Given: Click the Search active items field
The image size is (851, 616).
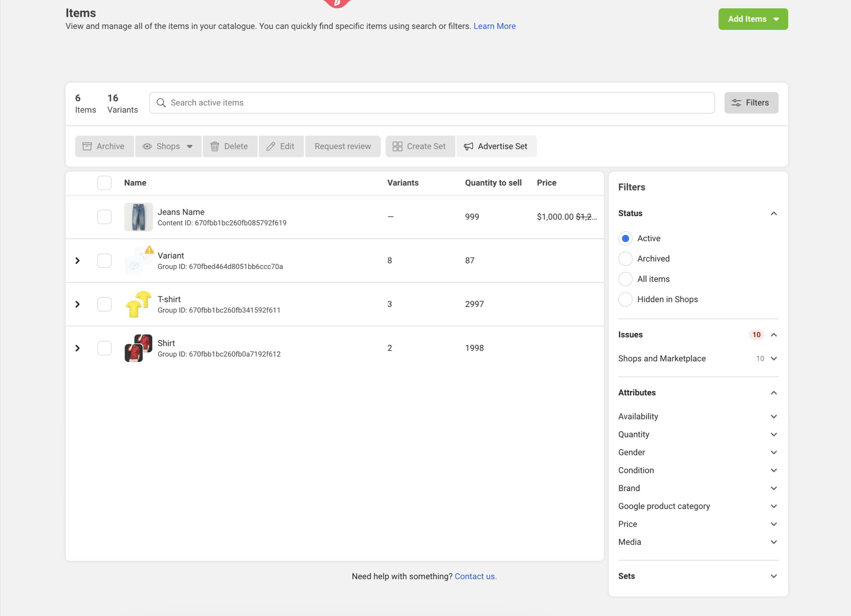Looking at the screenshot, I should 432,103.
